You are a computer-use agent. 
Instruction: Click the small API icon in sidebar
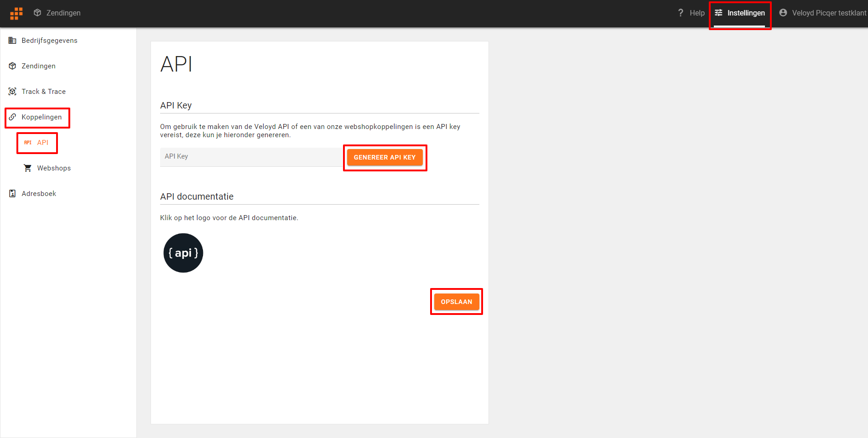(x=28, y=143)
